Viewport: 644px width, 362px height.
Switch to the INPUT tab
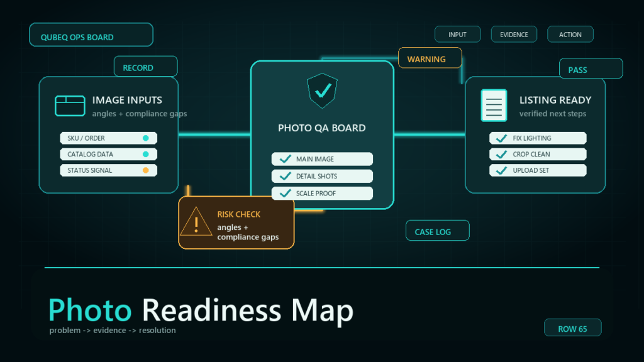(x=458, y=35)
